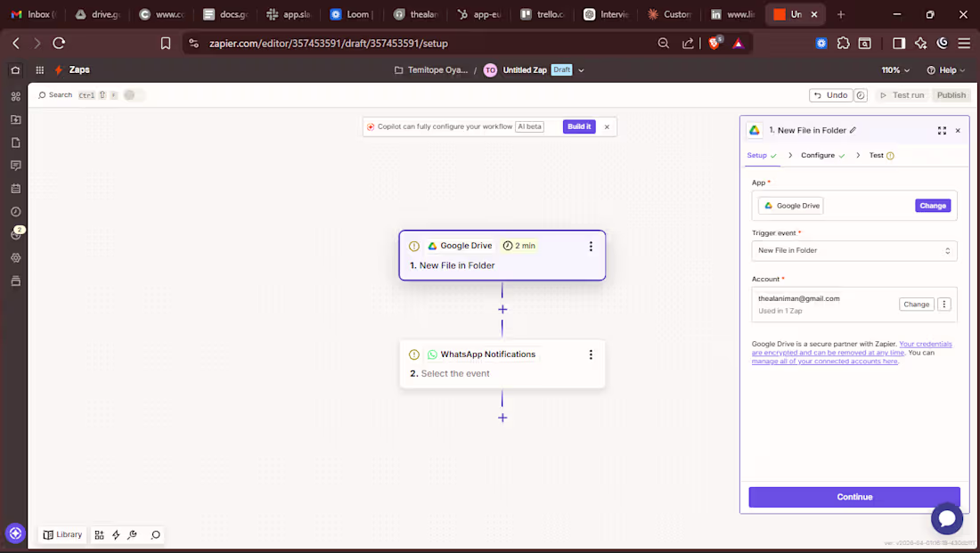Open the apps grid launcher icon

coord(40,70)
